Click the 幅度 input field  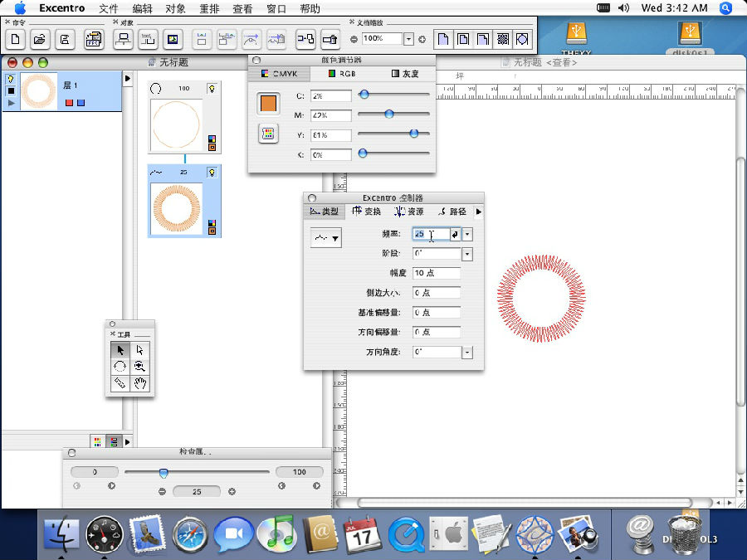[436, 273]
